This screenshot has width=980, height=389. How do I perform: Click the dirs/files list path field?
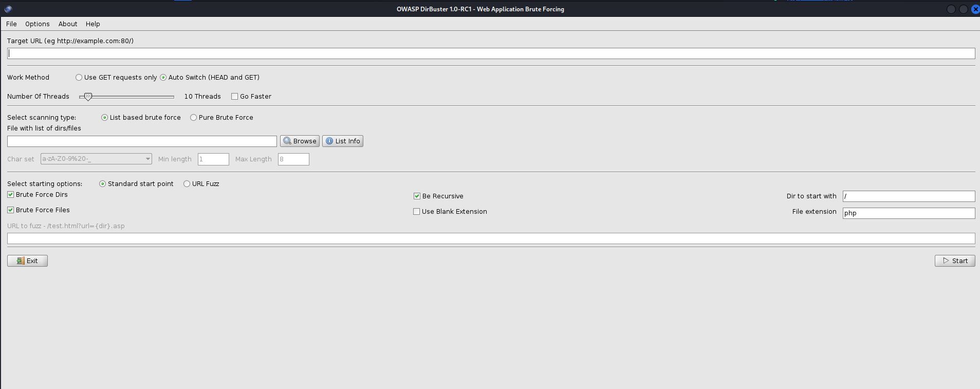click(x=142, y=141)
